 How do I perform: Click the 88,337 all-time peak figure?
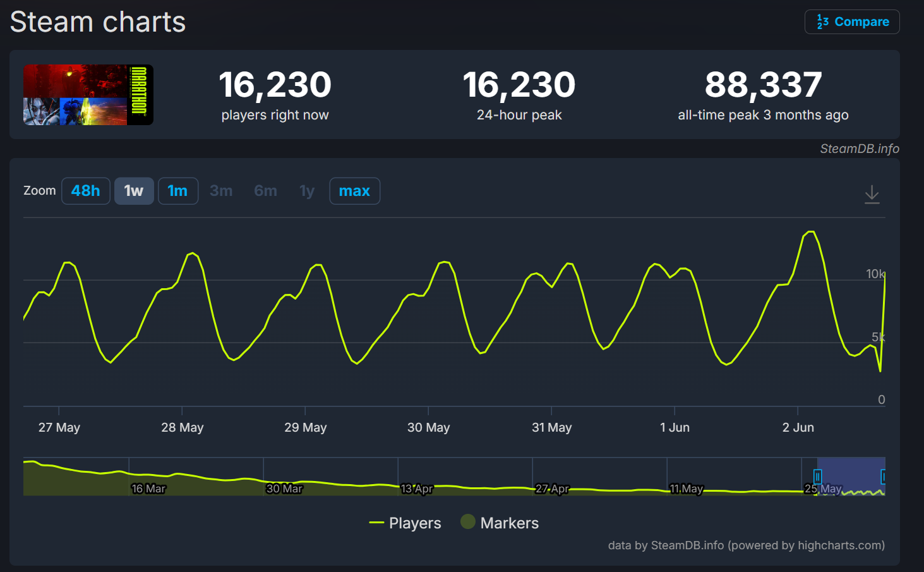pos(764,85)
